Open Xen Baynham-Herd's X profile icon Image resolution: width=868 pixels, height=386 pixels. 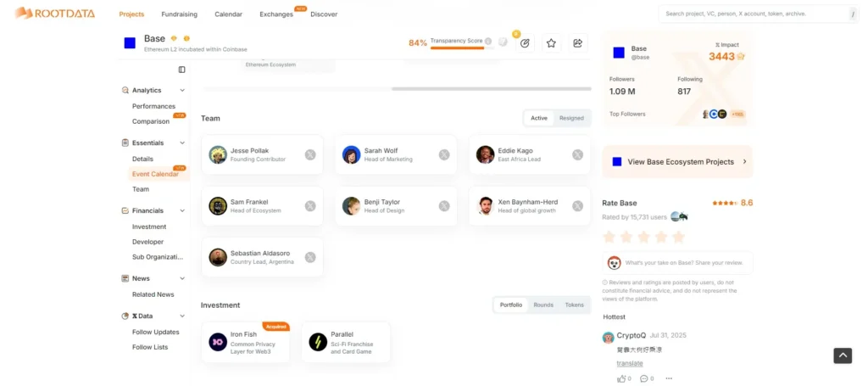[577, 206]
